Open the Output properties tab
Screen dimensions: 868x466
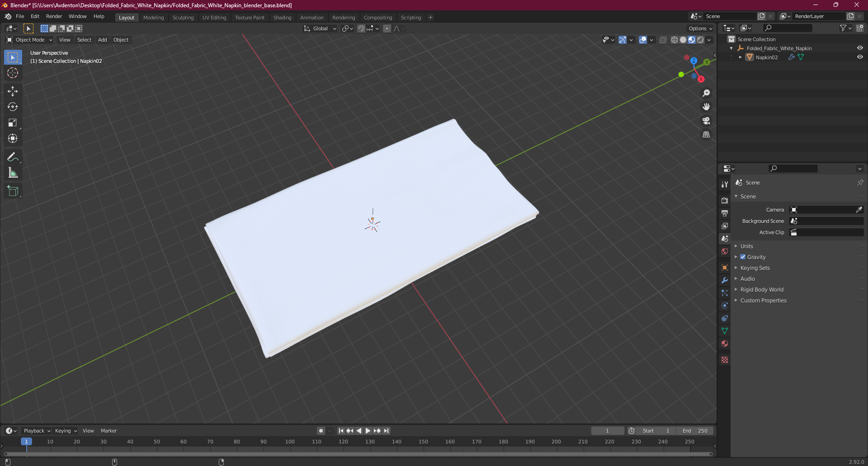725,213
